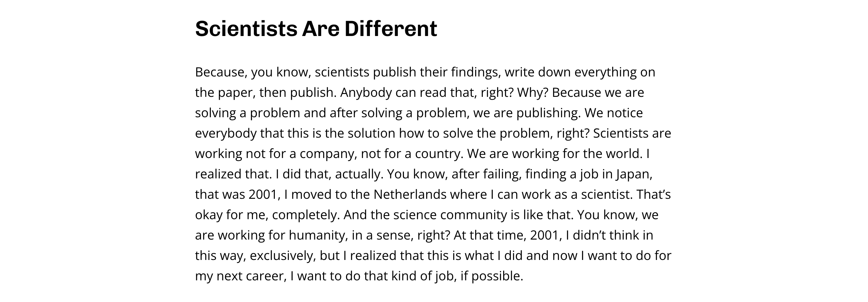Click the word 'Different' in the heading
The width and height of the screenshot is (868, 302).
tap(391, 29)
